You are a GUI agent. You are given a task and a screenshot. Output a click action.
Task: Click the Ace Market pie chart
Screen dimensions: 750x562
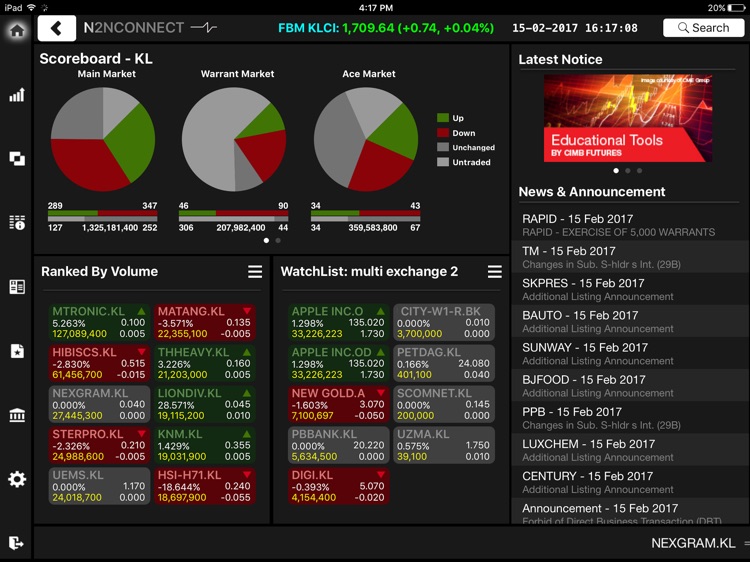366,139
